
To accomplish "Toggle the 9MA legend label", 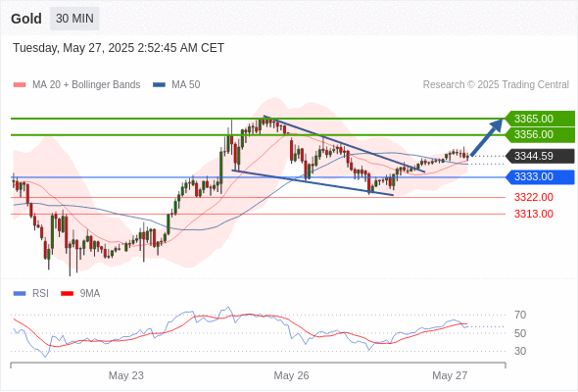I will [x=90, y=294].
